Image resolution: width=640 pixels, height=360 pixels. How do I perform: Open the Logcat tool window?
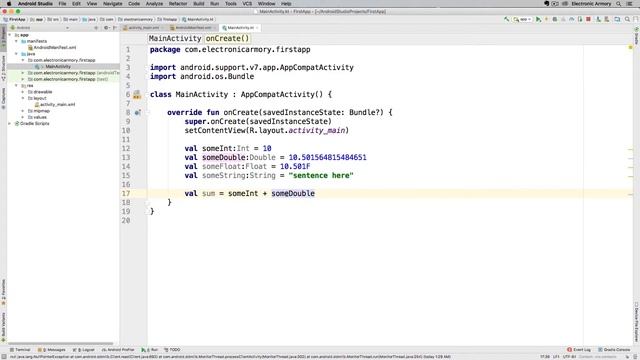(84, 350)
